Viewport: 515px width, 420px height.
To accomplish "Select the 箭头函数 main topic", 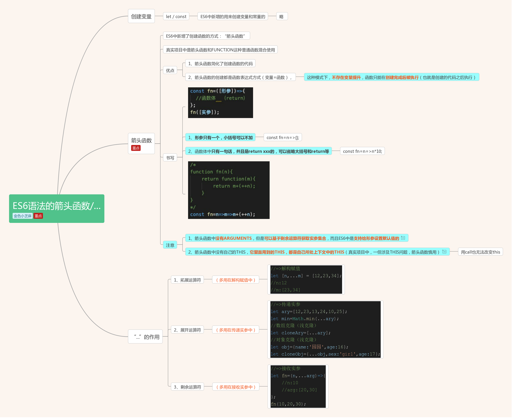I will click(142, 144).
